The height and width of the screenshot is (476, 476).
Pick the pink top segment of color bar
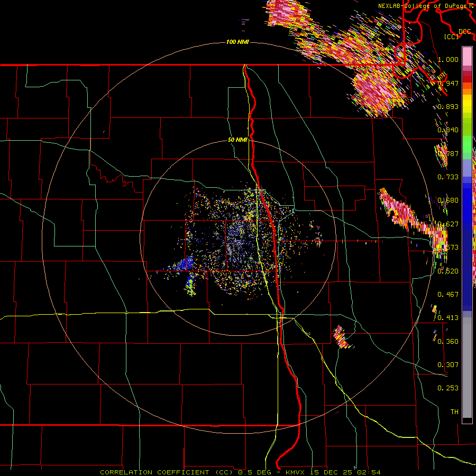click(467, 56)
